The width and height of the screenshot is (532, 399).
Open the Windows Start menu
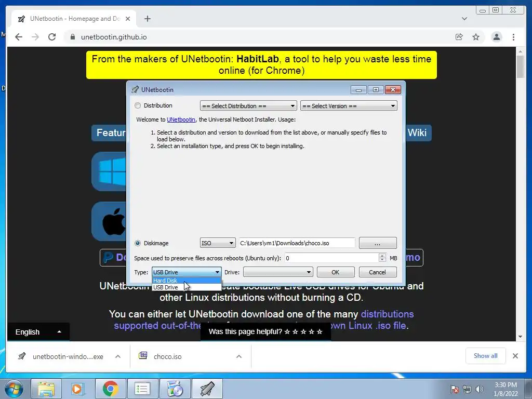(x=14, y=389)
